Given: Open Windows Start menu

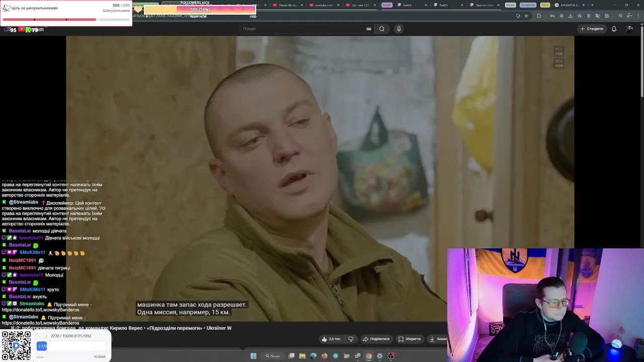Looking at the screenshot, I should [254, 356].
